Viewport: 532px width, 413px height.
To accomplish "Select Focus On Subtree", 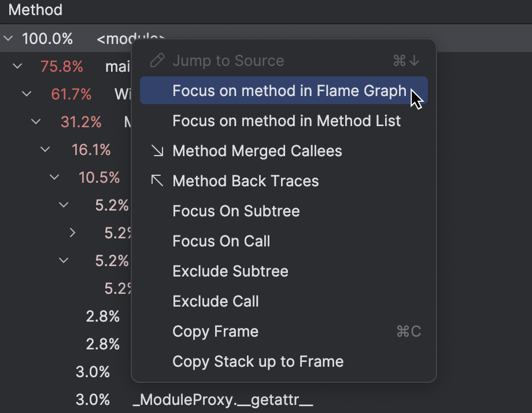I will (236, 211).
